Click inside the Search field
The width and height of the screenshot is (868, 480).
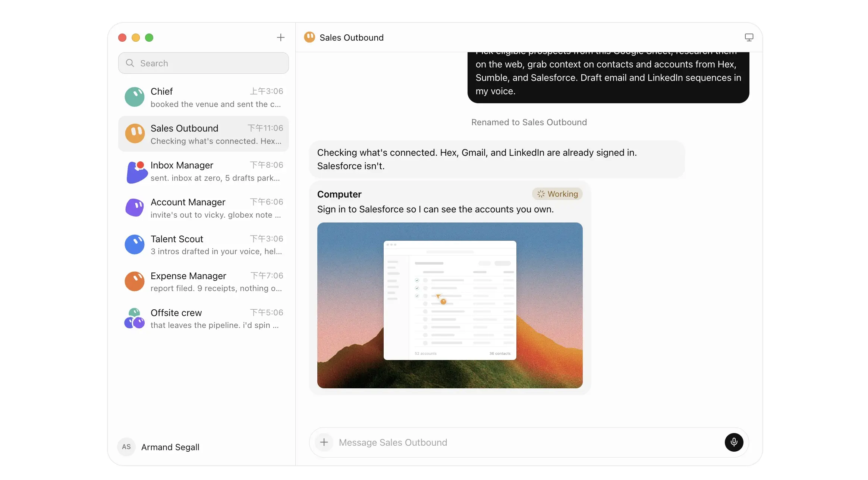coord(203,63)
